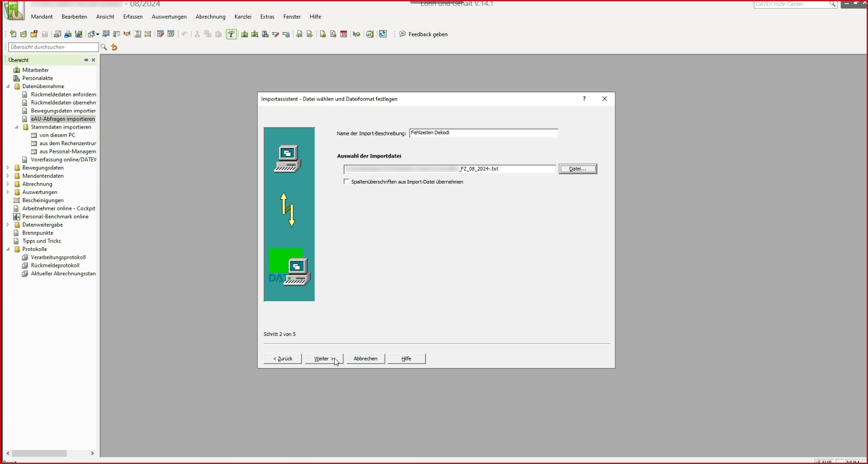Click the horizontal scrollbar in overview panel
Viewport: 868px width, 464px height.
click(39, 453)
